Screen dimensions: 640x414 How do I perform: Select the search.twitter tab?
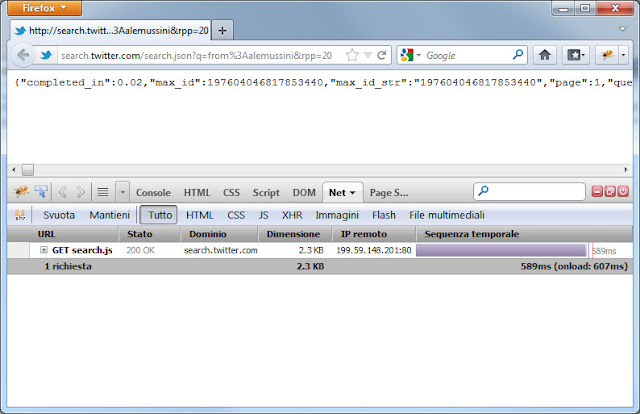(x=111, y=31)
